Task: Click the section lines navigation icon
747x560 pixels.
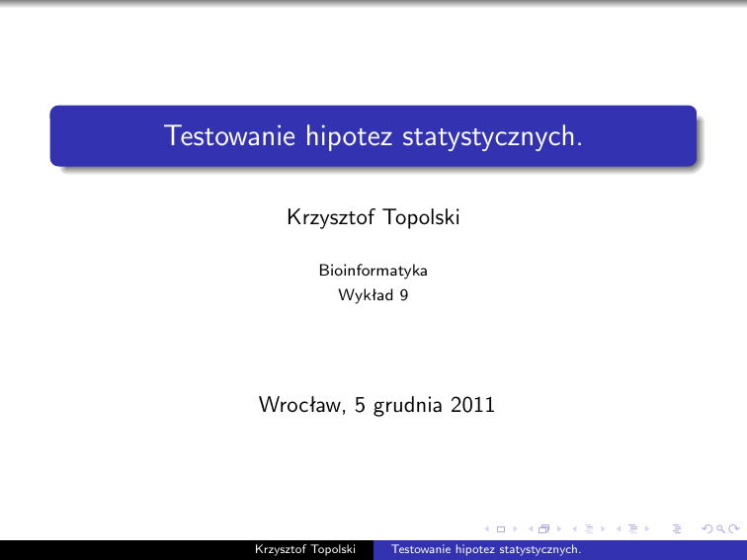Action: click(630, 529)
